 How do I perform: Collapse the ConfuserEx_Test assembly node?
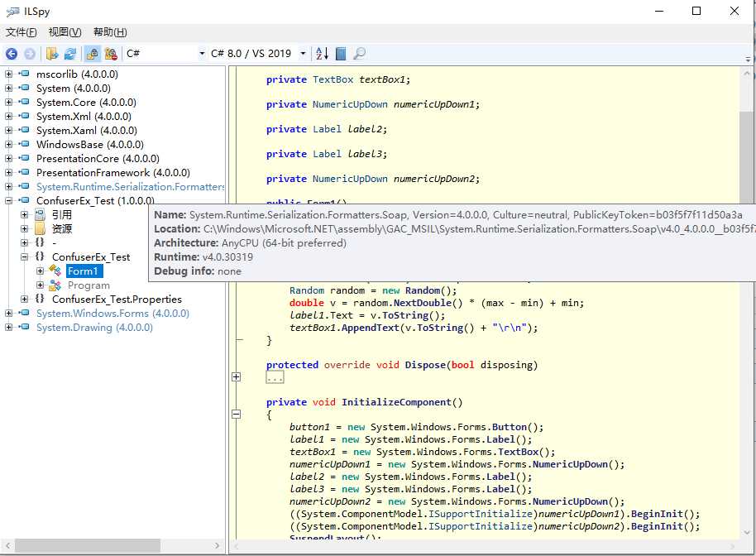8,200
